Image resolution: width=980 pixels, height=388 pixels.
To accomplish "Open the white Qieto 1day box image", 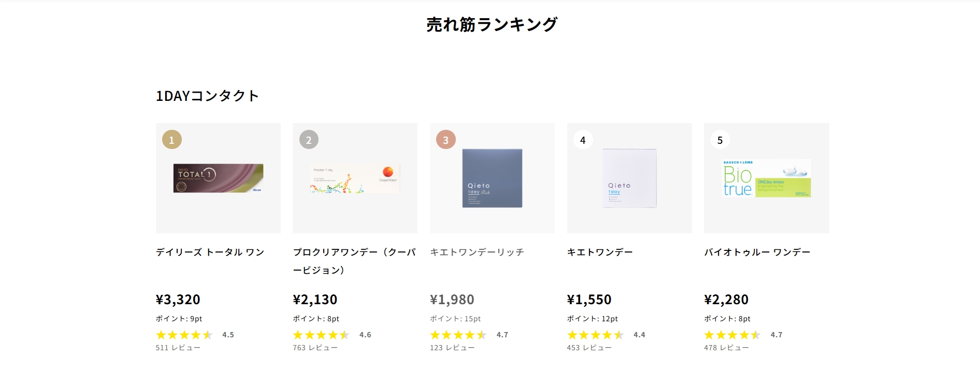I will pyautogui.click(x=629, y=178).
